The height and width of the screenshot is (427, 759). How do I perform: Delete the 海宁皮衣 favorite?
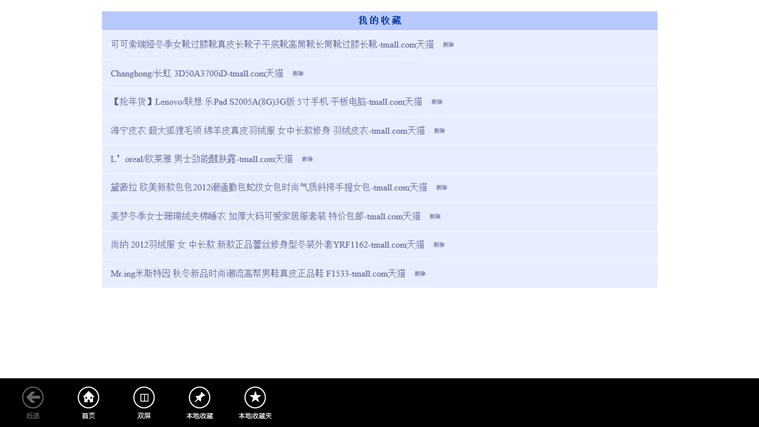(439, 131)
